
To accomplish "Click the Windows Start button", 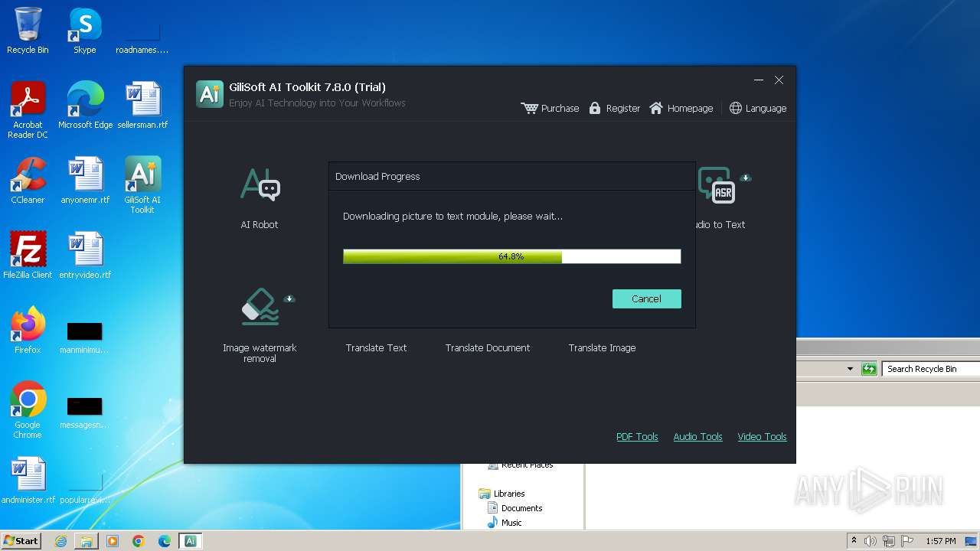I will pos(21,540).
